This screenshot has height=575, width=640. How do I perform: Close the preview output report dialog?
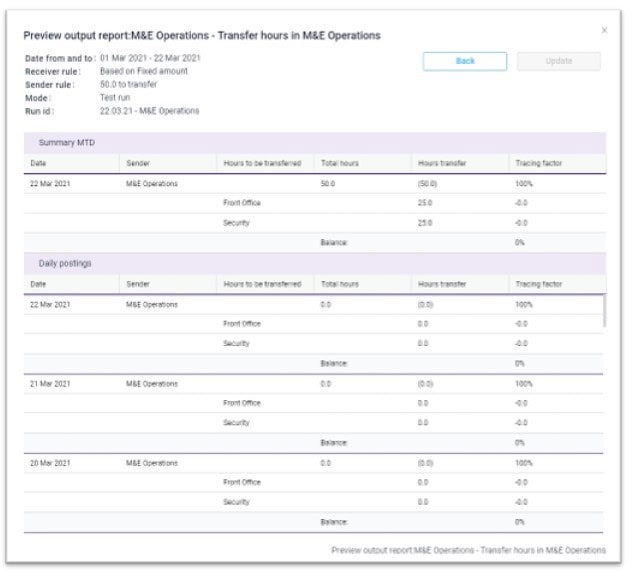point(604,30)
